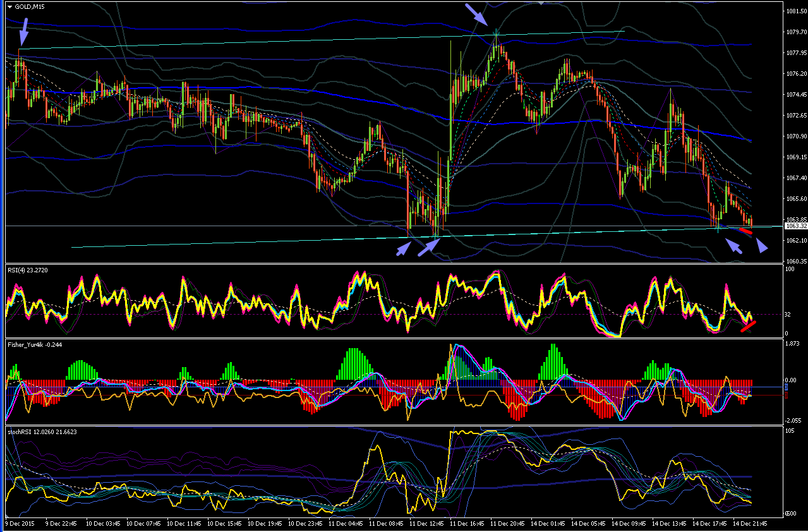Image resolution: width=808 pixels, height=532 pixels.
Task: Click time axis label 9 Dec 22:45
Action: click(x=62, y=524)
